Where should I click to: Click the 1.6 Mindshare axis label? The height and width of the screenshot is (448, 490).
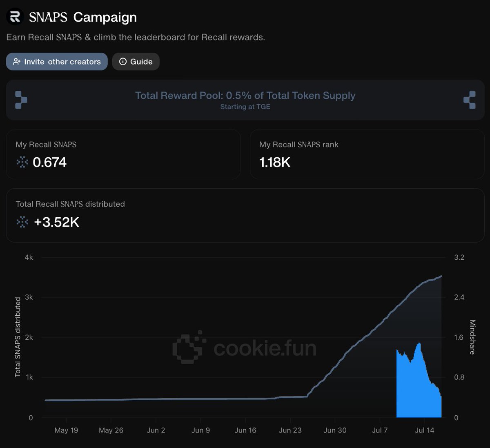click(459, 337)
